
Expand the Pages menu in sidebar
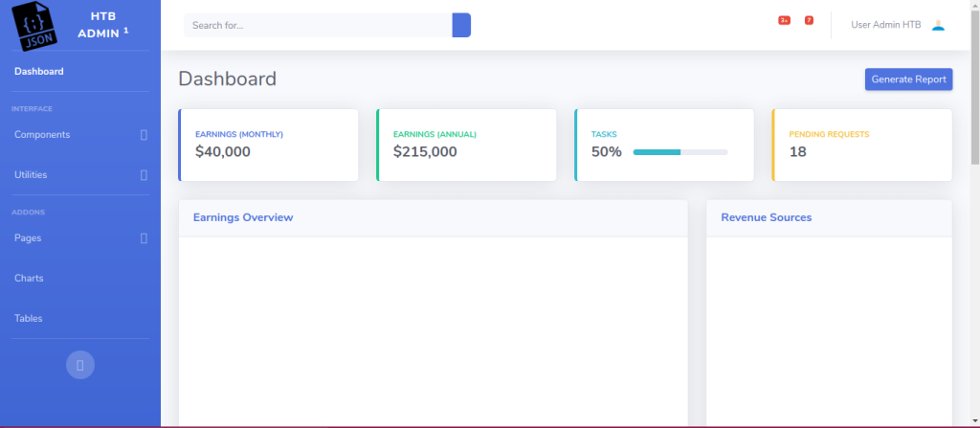click(79, 238)
